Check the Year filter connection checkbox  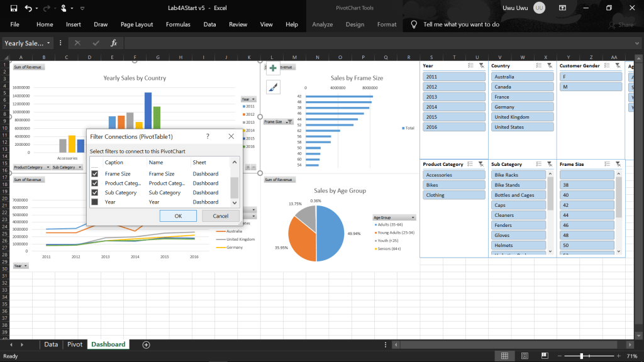pos(95,202)
